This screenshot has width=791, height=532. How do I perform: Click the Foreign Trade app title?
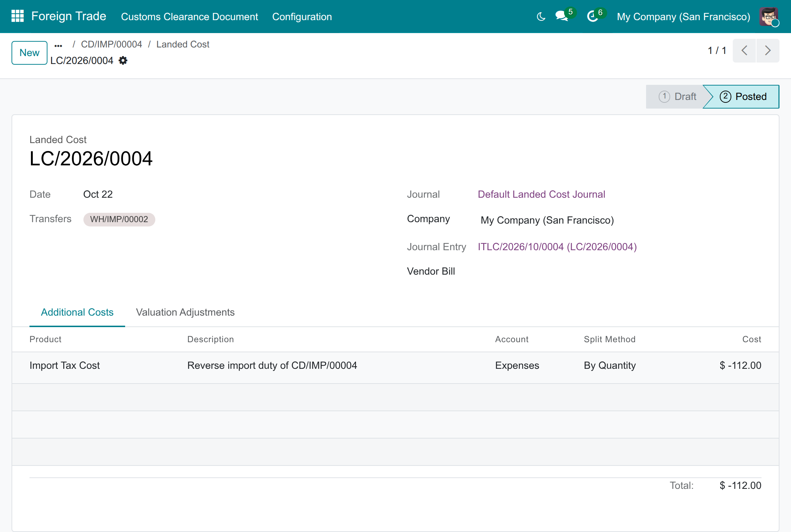[69, 16]
